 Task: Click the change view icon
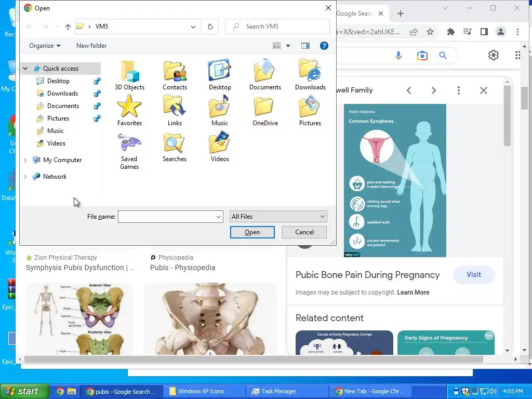click(x=277, y=46)
